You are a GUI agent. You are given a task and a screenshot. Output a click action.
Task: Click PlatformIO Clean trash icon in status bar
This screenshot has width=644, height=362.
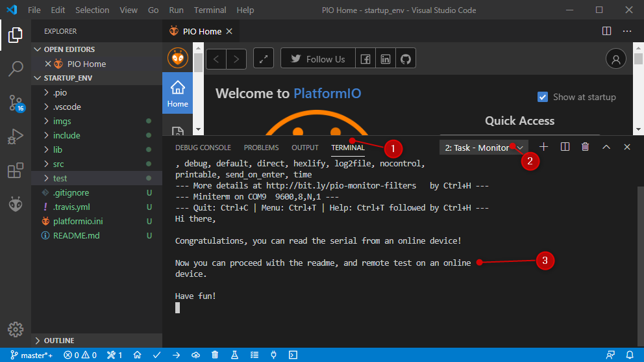pos(215,355)
